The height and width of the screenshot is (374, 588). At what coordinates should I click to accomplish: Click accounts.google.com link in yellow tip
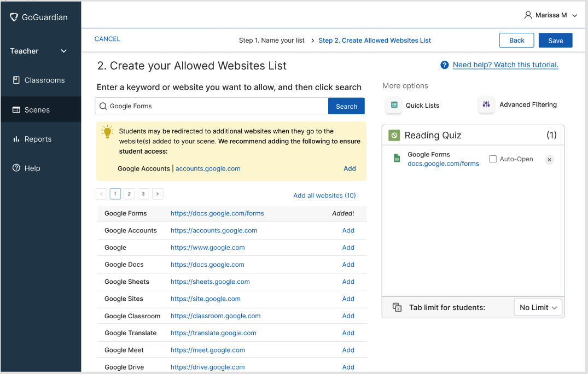208,168
